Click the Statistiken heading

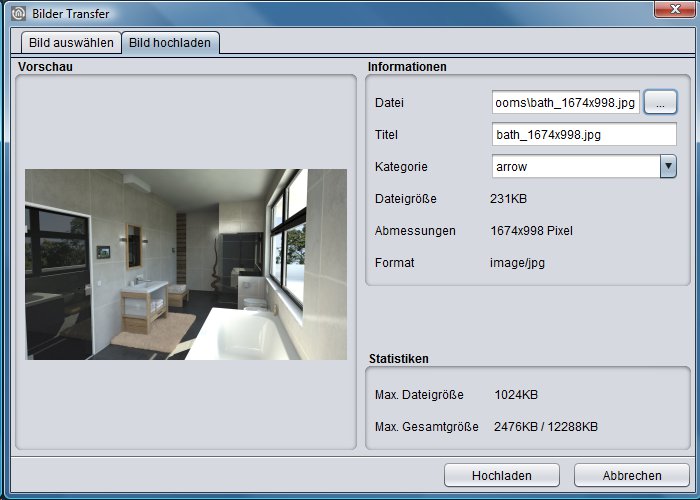tap(399, 358)
